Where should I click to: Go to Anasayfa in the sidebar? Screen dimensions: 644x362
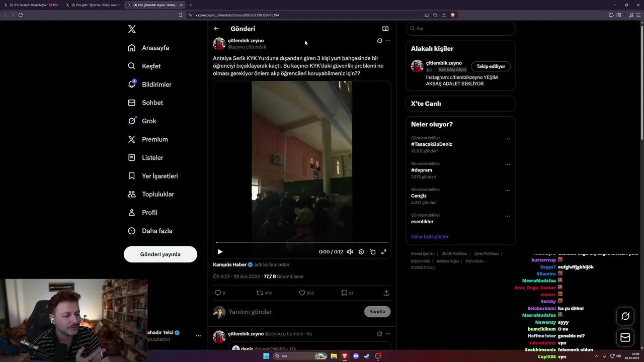pos(148,48)
